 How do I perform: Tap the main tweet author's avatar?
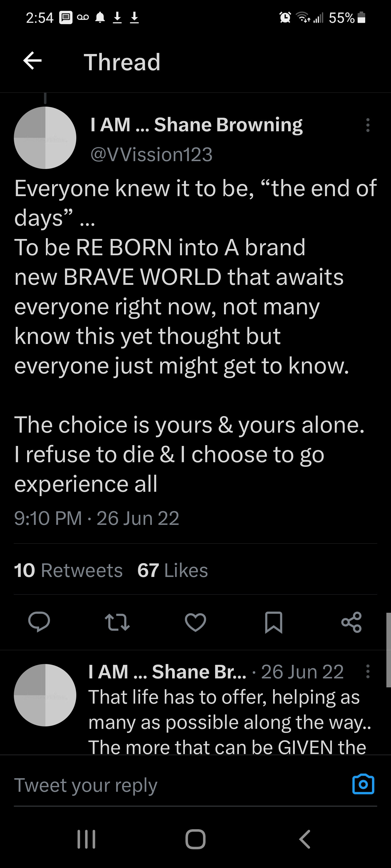(45, 138)
